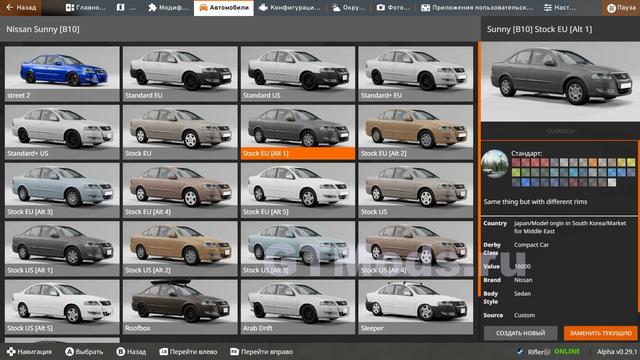Image resolution: width=640 pixels, height=360 pixels.
Task: Pick the Stock US [Alt 2] configuration
Action: coord(180,249)
